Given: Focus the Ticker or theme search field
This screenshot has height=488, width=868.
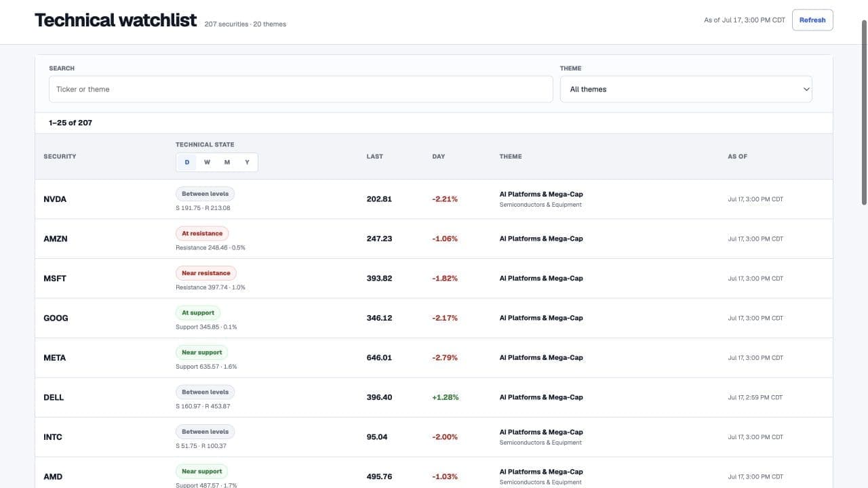Looking at the screenshot, I should click(300, 89).
